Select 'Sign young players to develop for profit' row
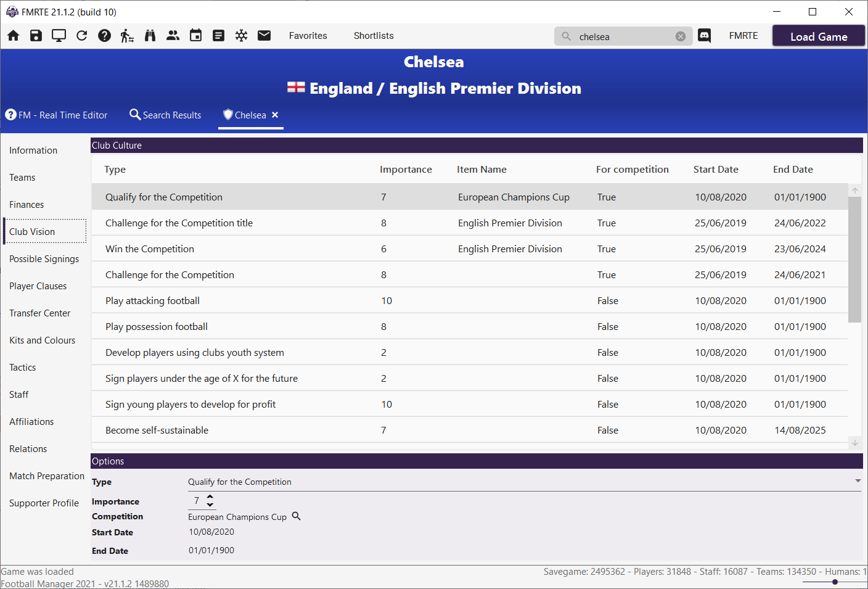The image size is (868, 589). tap(470, 405)
